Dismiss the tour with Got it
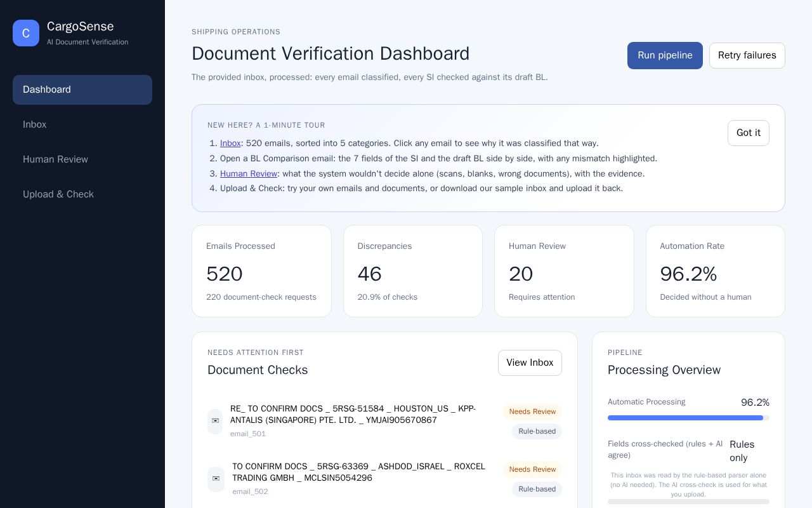This screenshot has width=812, height=508. coord(748,133)
